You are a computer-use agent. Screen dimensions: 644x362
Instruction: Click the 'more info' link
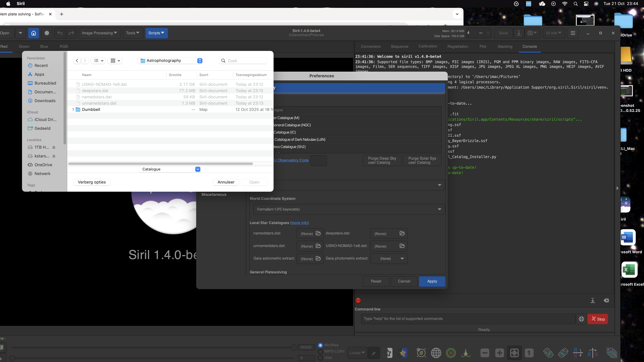point(299,223)
